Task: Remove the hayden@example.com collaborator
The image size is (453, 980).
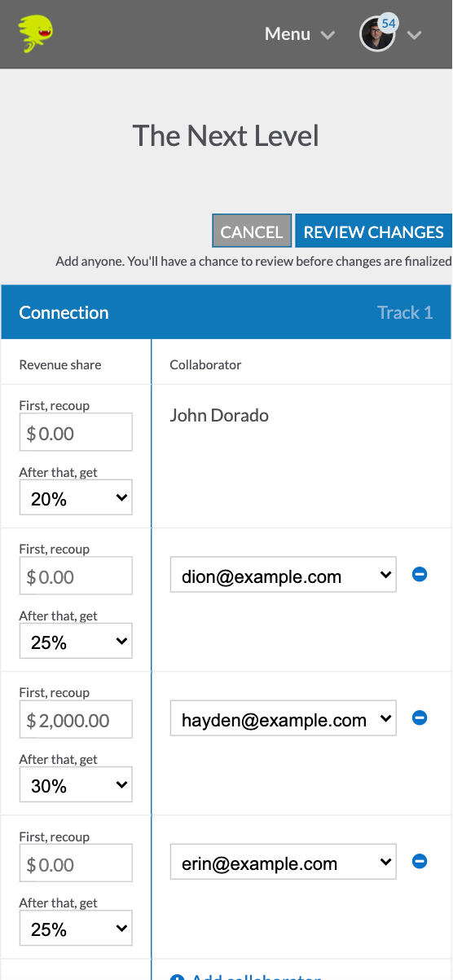Action: pos(420,717)
